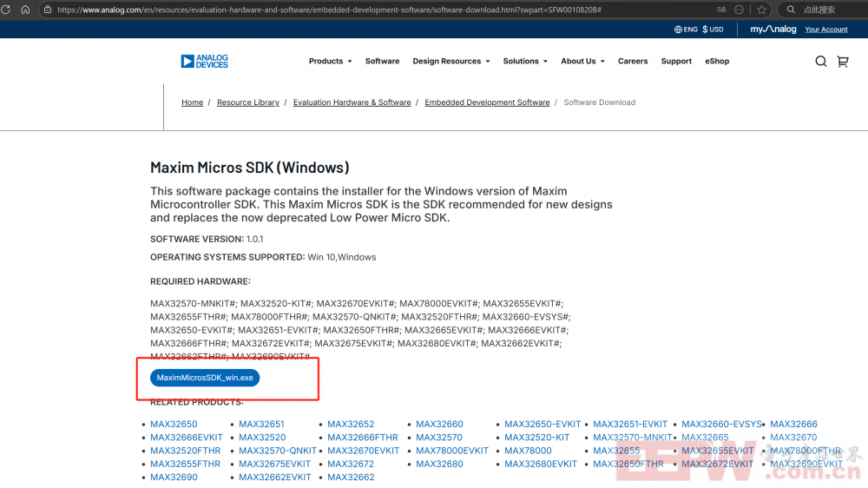868x488 pixels.
Task: Open MAX32655FTHR product link
Action: click(186, 465)
